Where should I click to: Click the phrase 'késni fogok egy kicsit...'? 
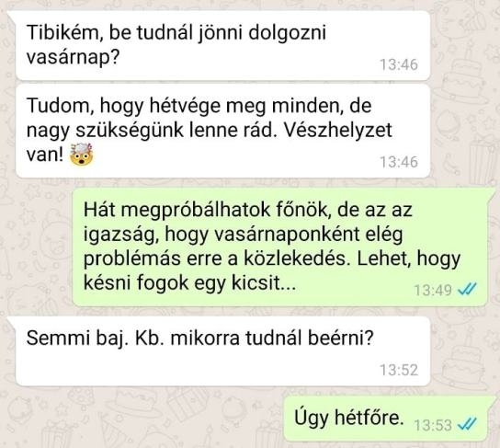tap(189, 283)
